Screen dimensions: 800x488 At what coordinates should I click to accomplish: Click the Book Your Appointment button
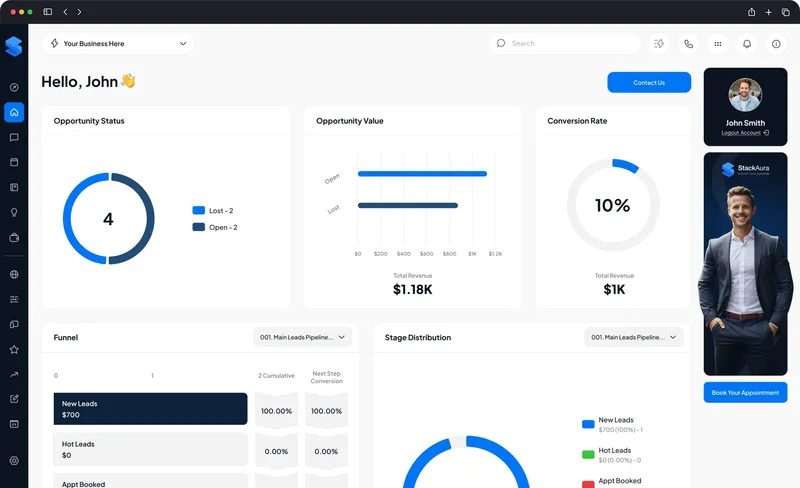pyautogui.click(x=745, y=393)
